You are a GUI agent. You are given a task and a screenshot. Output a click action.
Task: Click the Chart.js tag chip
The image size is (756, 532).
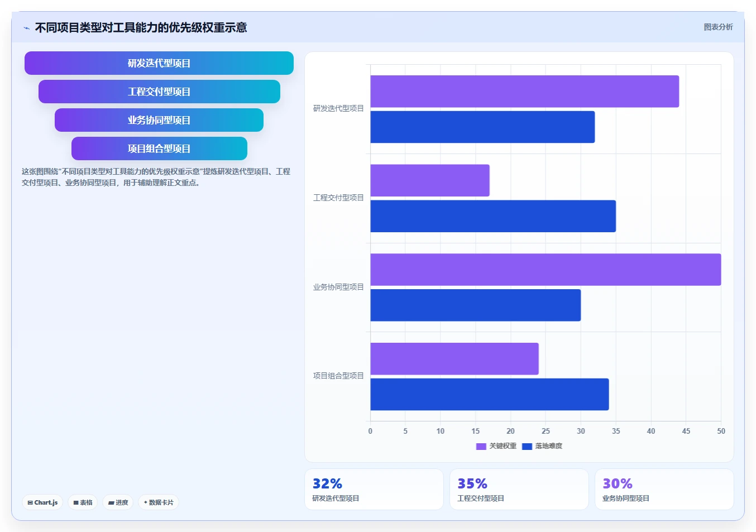(x=42, y=502)
